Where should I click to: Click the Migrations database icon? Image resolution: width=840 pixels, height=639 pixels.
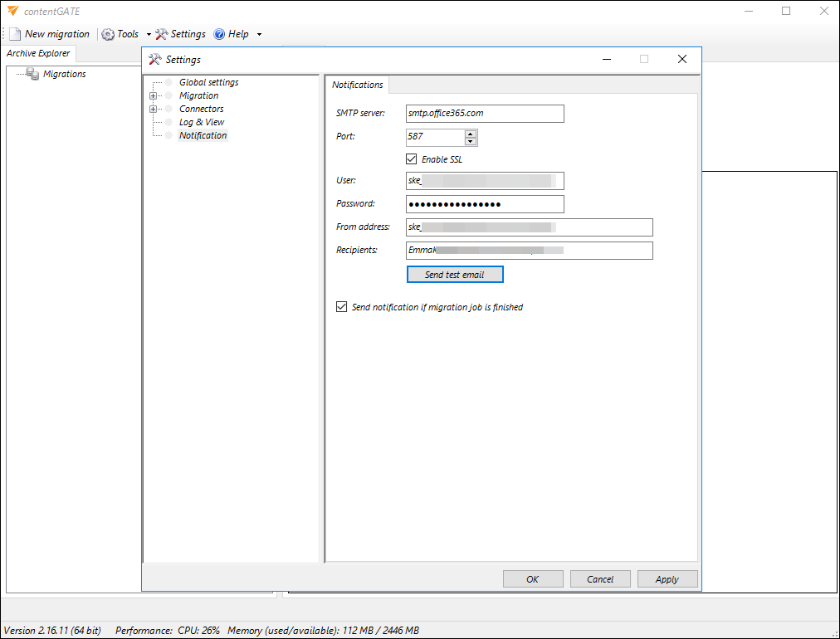(x=32, y=74)
